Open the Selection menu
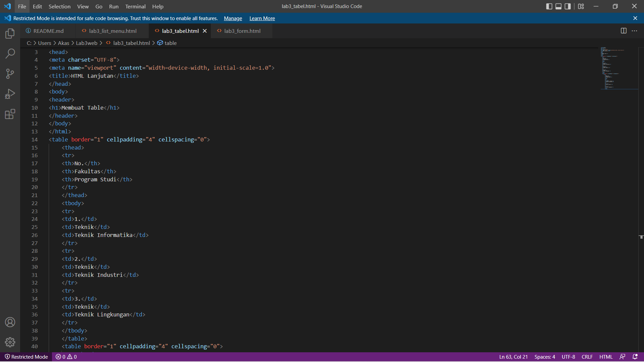644x362 pixels. pos(59,6)
